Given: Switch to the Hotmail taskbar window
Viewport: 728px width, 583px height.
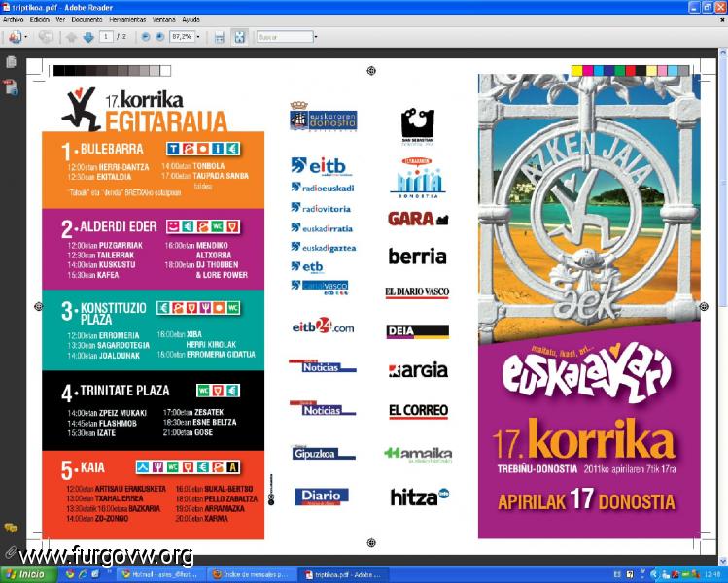Looking at the screenshot, I should [160, 574].
